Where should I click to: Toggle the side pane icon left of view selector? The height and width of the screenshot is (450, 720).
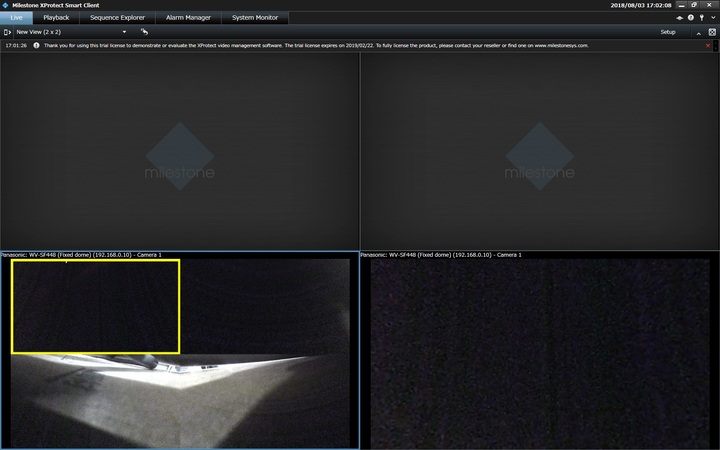pos(7,32)
